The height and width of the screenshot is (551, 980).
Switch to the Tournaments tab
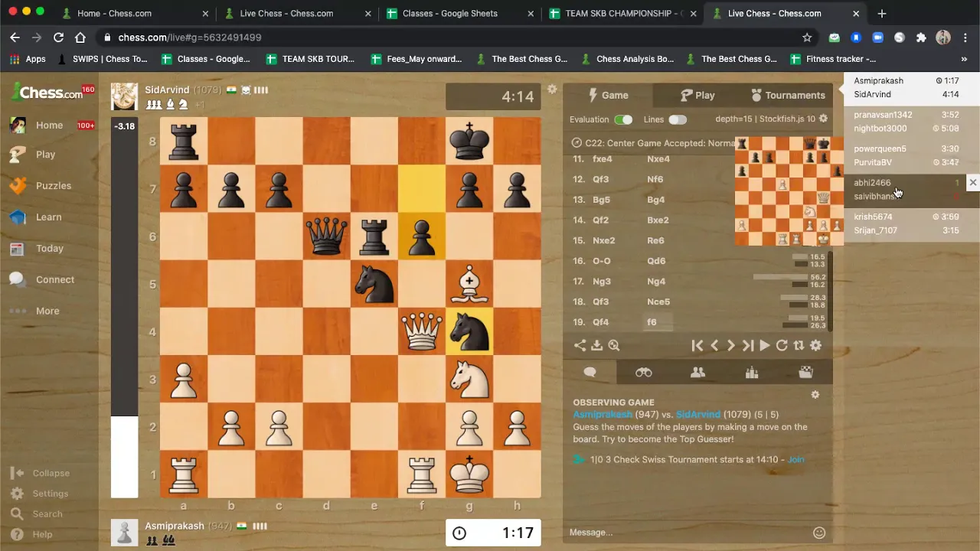click(x=788, y=95)
